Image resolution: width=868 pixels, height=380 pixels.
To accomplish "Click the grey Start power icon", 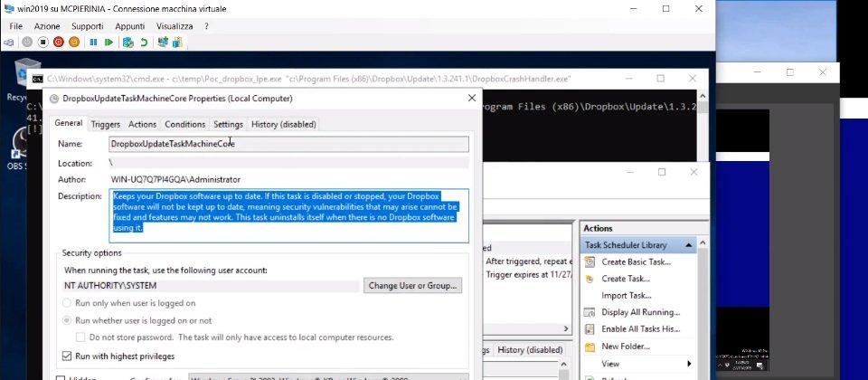I will 27,43.
